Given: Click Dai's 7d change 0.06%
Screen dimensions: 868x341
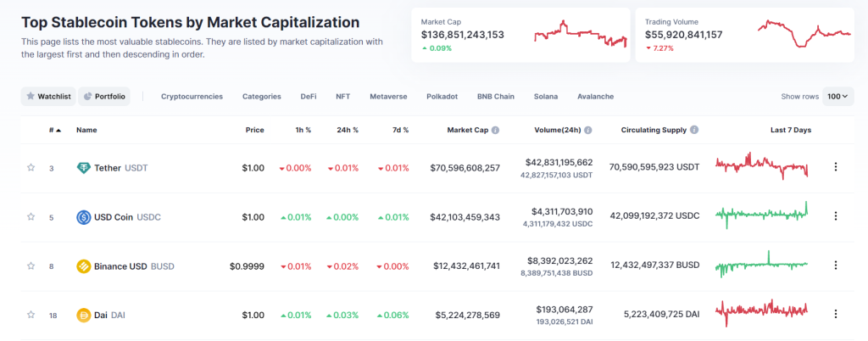Looking at the screenshot, I should 393,315.
